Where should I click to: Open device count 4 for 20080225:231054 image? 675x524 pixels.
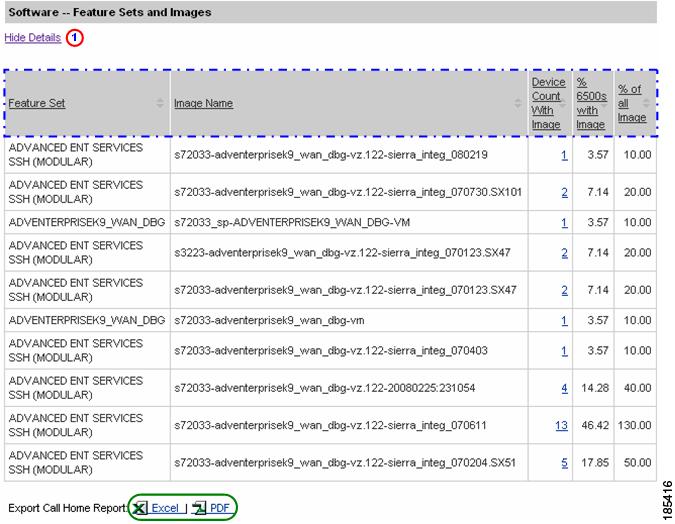pos(564,388)
